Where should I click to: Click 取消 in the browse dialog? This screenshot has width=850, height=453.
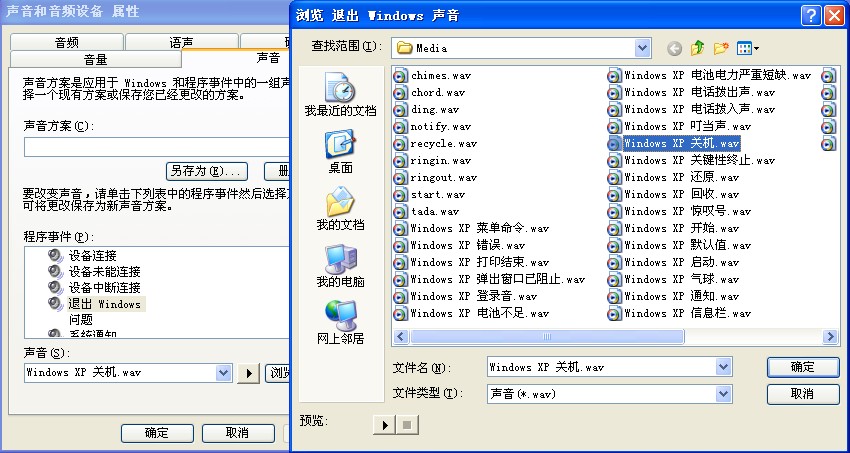803,394
